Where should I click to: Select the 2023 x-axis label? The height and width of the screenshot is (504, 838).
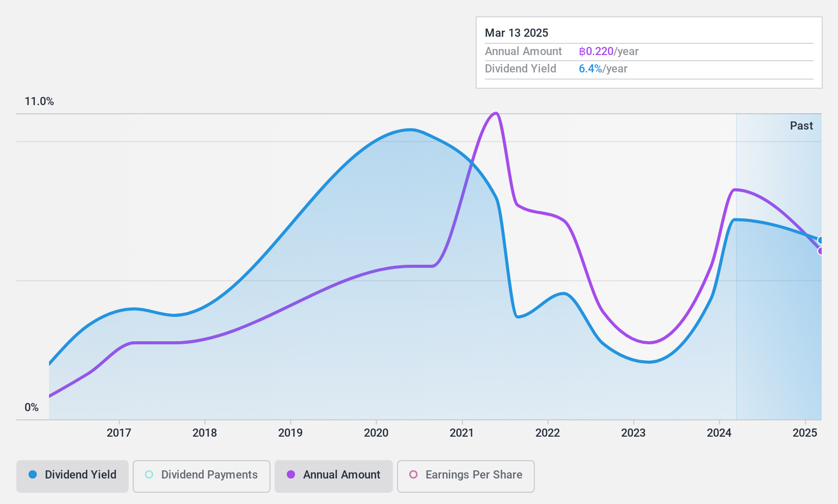click(x=633, y=433)
